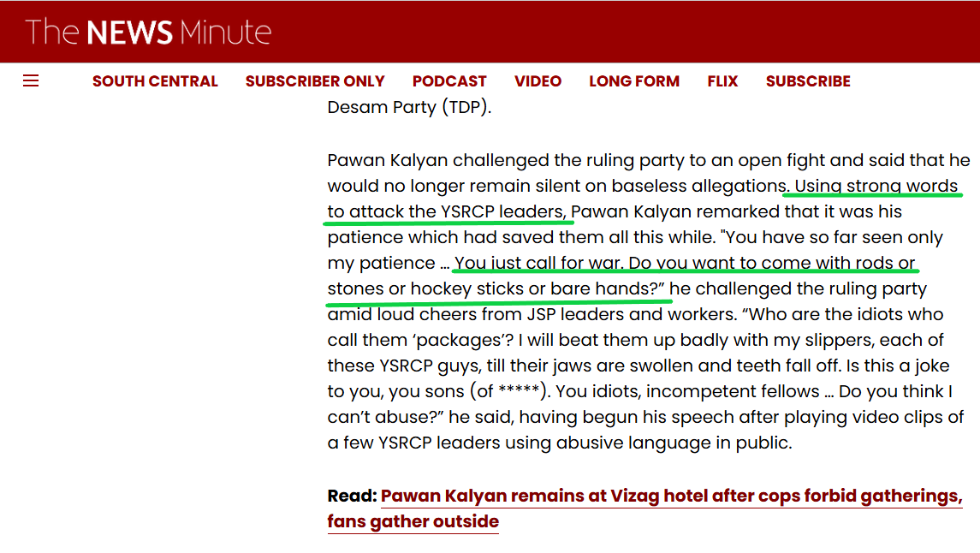Click the "Desam Party (TDP)." text line
This screenshot has height=553, width=980.
(x=409, y=108)
